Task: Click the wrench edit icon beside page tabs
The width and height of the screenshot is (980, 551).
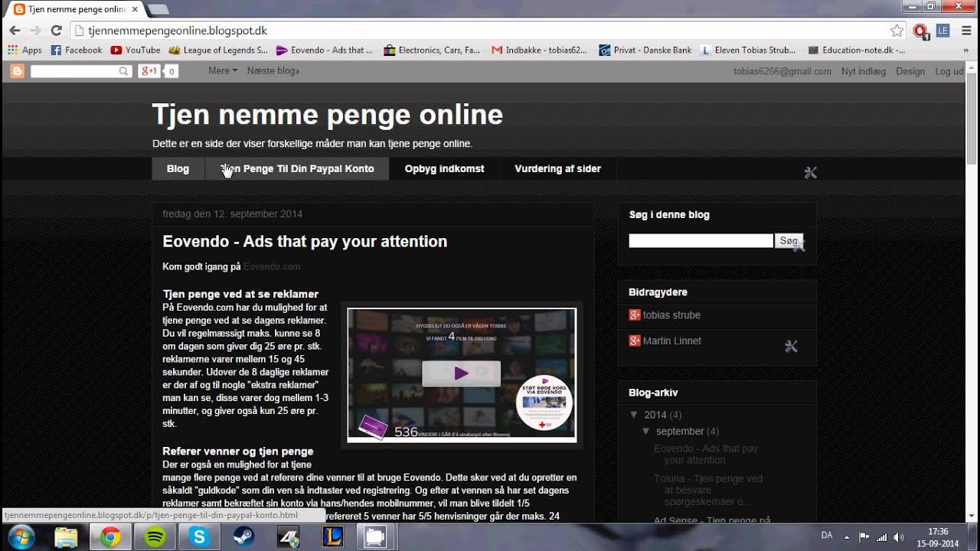Action: pos(811,173)
